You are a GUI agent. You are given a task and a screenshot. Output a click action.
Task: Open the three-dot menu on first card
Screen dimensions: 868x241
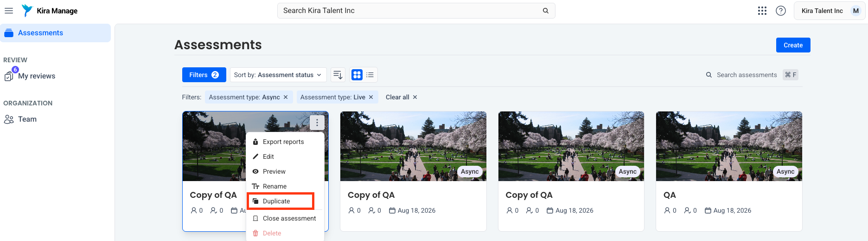[x=317, y=123]
